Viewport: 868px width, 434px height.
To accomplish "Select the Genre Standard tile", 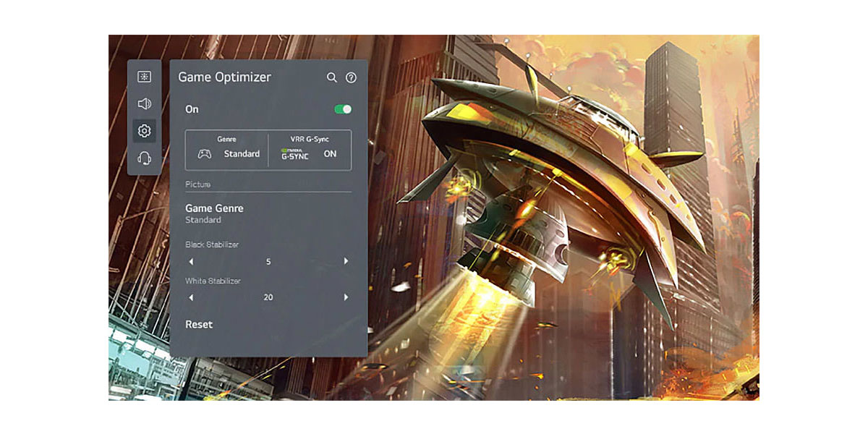I will (227, 150).
